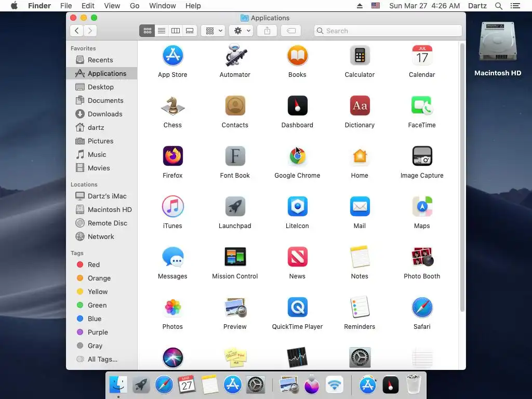Switch to list view mode
Image resolution: width=532 pixels, height=399 pixels.
tap(162, 31)
